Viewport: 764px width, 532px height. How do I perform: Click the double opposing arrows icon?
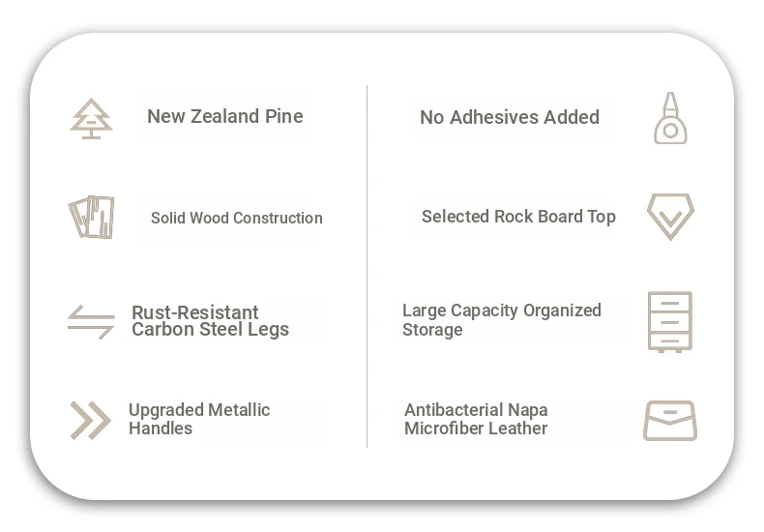pos(91,322)
